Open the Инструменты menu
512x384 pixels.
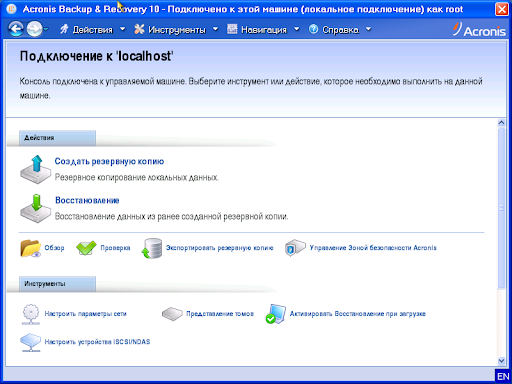177,30
